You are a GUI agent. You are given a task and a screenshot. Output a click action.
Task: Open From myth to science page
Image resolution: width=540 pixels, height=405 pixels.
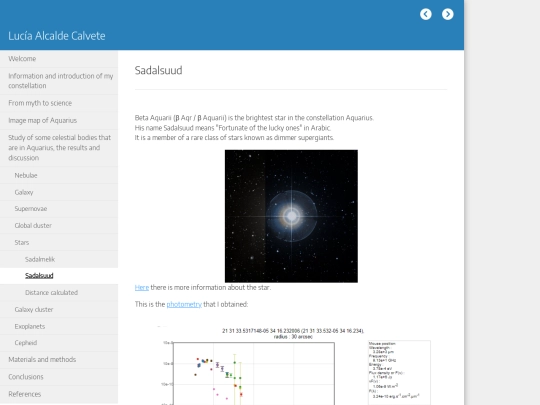coord(59,103)
